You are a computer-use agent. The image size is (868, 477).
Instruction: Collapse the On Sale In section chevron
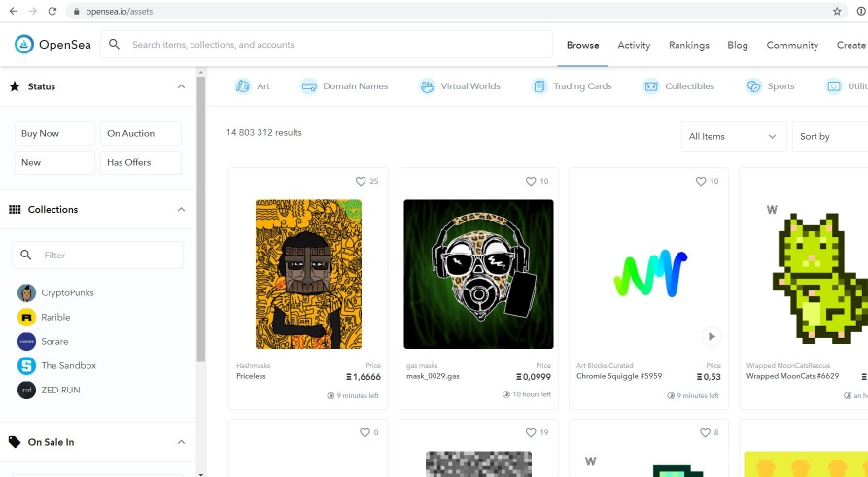click(x=181, y=442)
